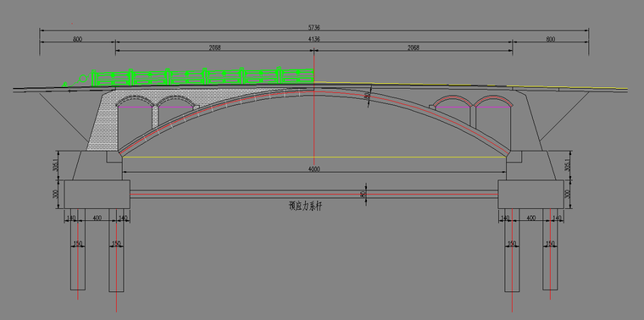Screen dimensions: 644x320
Task: Select the green railing drawing
Action: pos(203,77)
